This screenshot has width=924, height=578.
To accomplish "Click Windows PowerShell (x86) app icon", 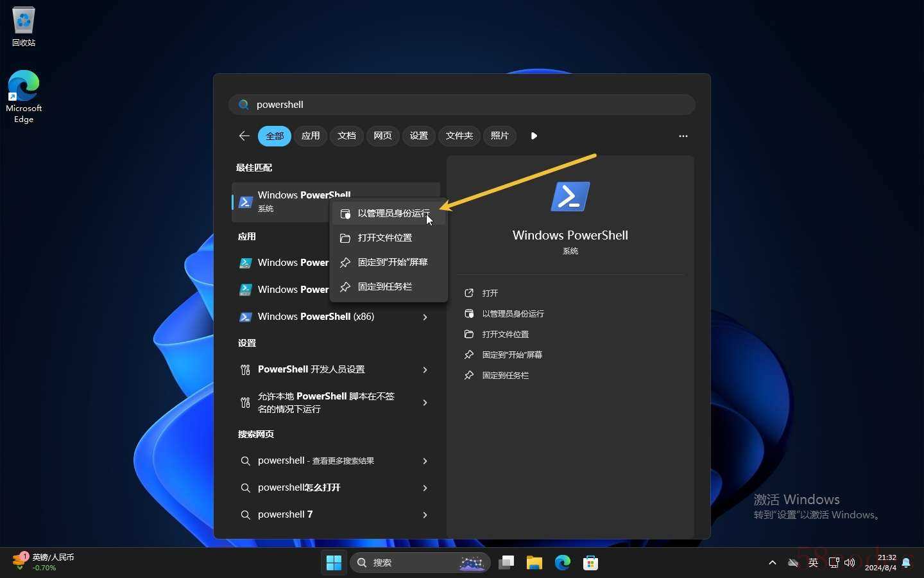I will coord(245,317).
